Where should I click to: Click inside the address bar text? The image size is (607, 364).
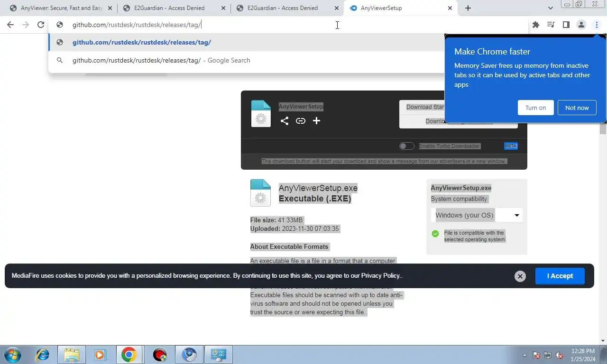pos(137,25)
